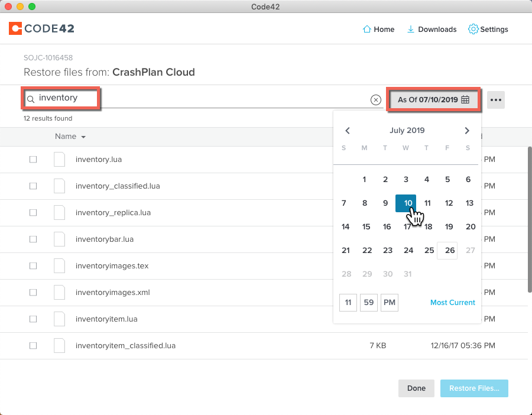
Task: Select the inventory_replica.lua file name
Action: coord(113,213)
